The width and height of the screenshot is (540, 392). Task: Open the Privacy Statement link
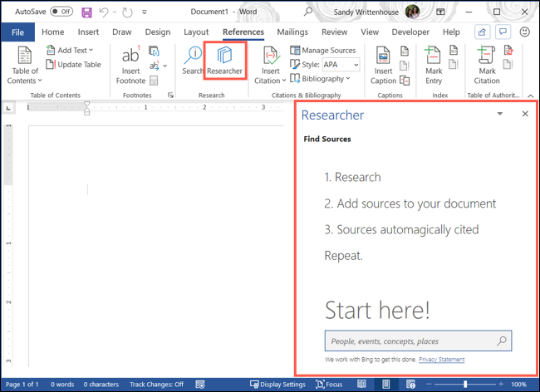click(441, 360)
